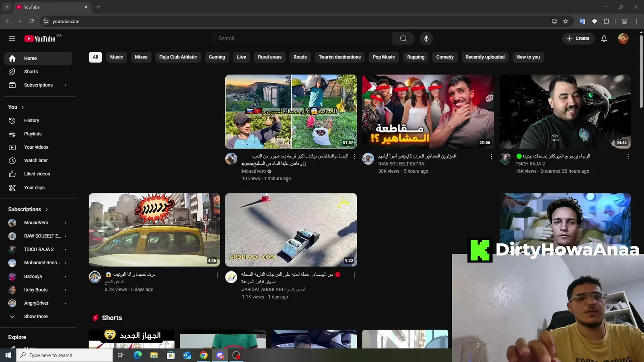Screen dimensions: 644x362
Task: Open Shorts in the sidebar
Action: point(38,72)
